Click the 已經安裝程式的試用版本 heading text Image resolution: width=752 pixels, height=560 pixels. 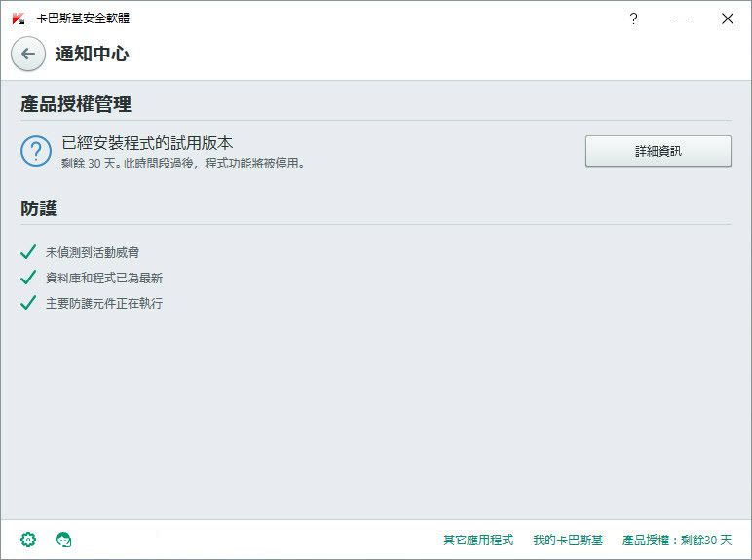147,143
